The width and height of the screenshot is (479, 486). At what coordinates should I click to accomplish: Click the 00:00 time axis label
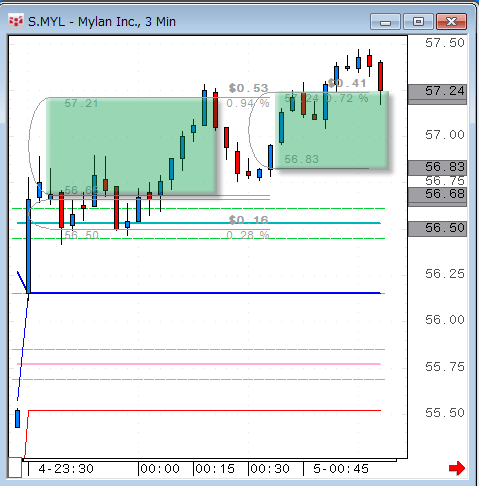(160, 469)
